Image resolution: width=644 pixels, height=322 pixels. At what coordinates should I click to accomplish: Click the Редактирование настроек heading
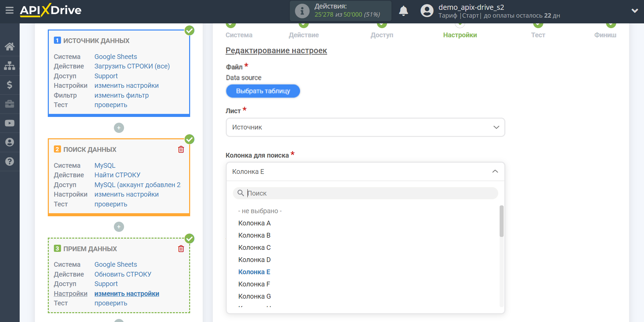pos(276,51)
